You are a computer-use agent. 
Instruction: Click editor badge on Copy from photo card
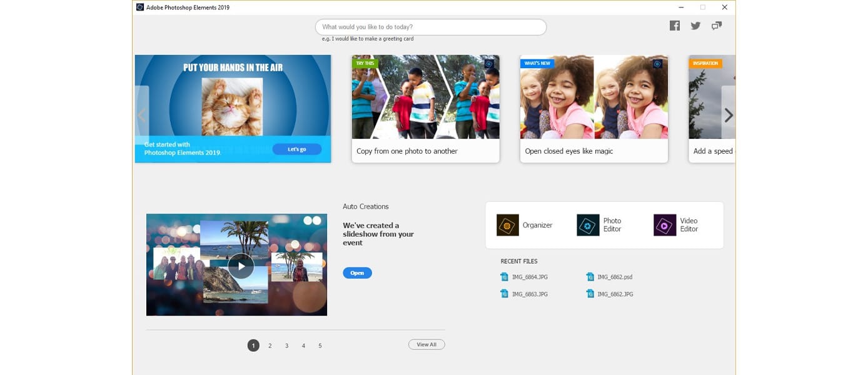489,64
